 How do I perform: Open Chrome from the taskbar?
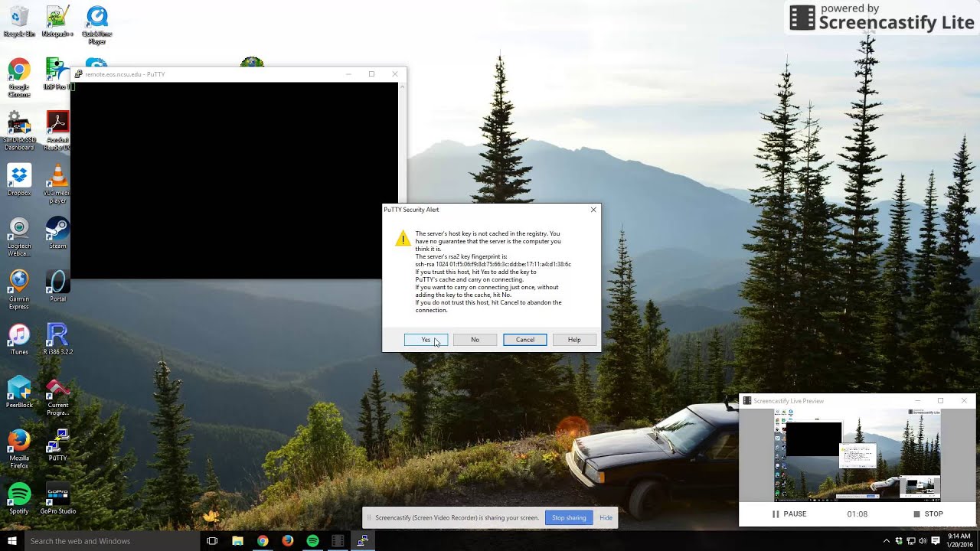pos(263,541)
